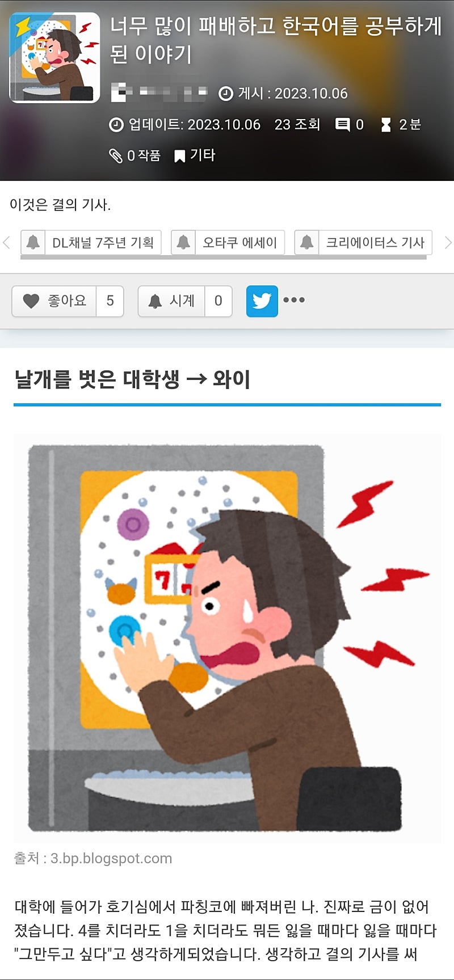This screenshot has width=454, height=980.
Task: Click the bell icon on 크리에이터스 기사 tag
Action: pyautogui.click(x=306, y=242)
